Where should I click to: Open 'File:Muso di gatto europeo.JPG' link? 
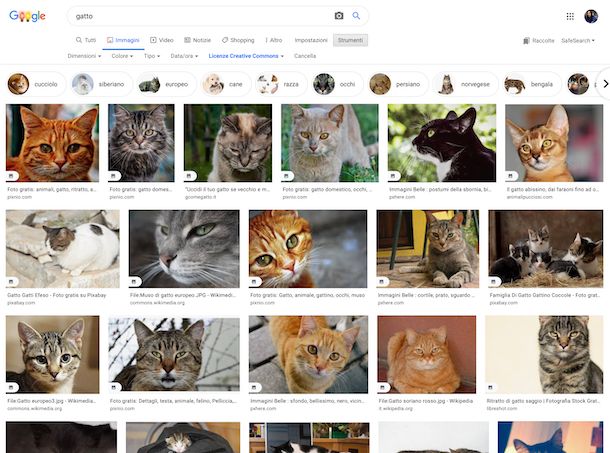[183, 295]
